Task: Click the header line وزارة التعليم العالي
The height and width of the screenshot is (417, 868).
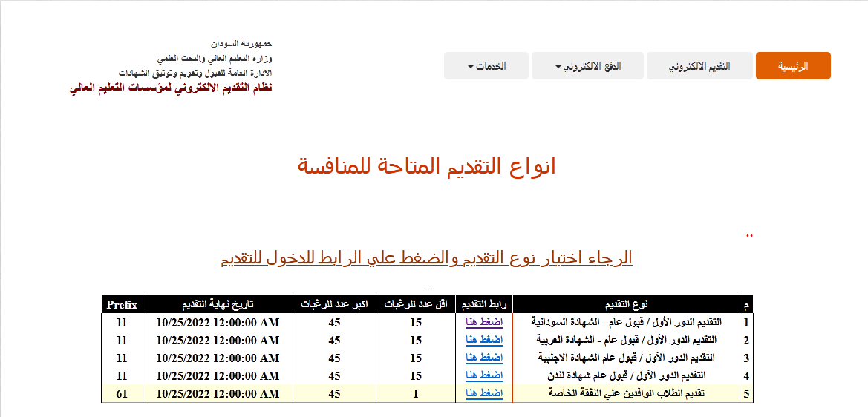Action: click(215, 58)
